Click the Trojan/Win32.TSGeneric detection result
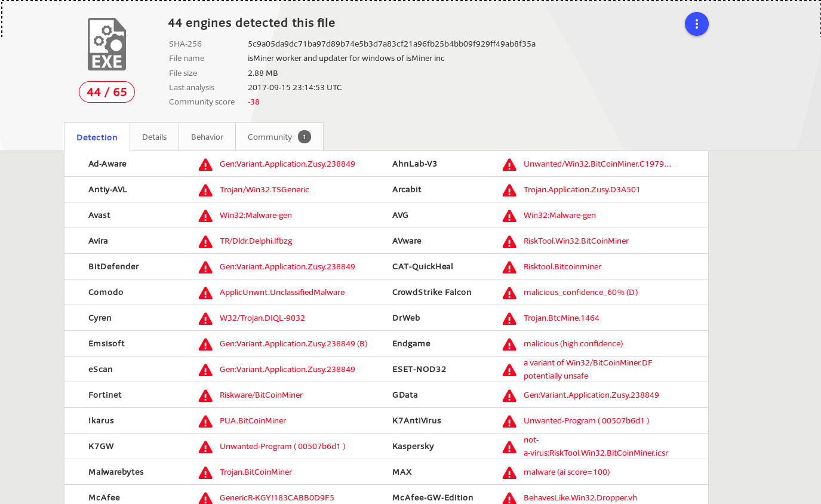 [265, 189]
